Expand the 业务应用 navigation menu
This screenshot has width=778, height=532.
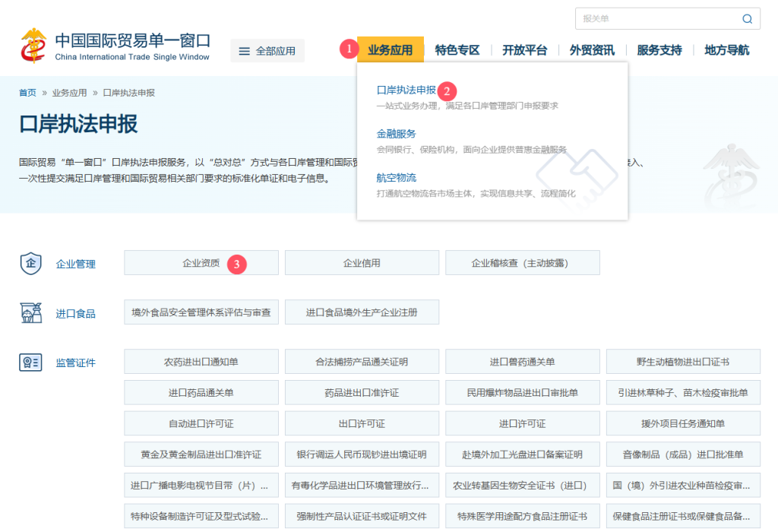[390, 50]
